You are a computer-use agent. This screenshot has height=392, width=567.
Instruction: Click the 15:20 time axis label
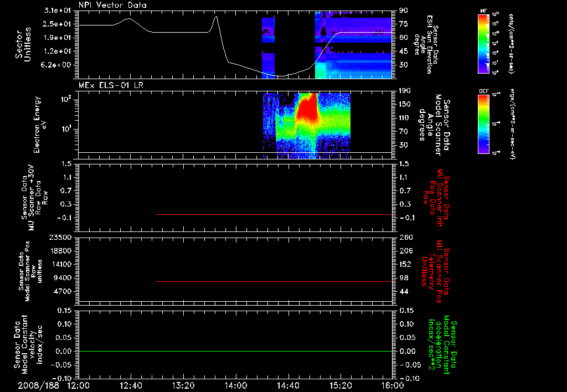341,385
